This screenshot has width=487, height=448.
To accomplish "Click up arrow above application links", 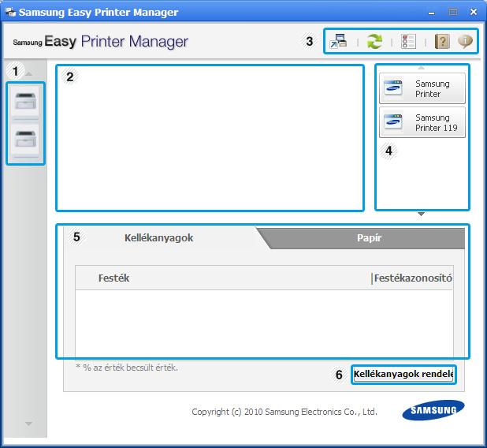I will point(421,68).
